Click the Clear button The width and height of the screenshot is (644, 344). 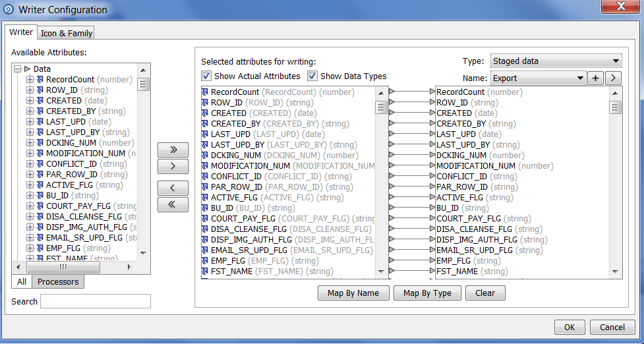pos(485,293)
